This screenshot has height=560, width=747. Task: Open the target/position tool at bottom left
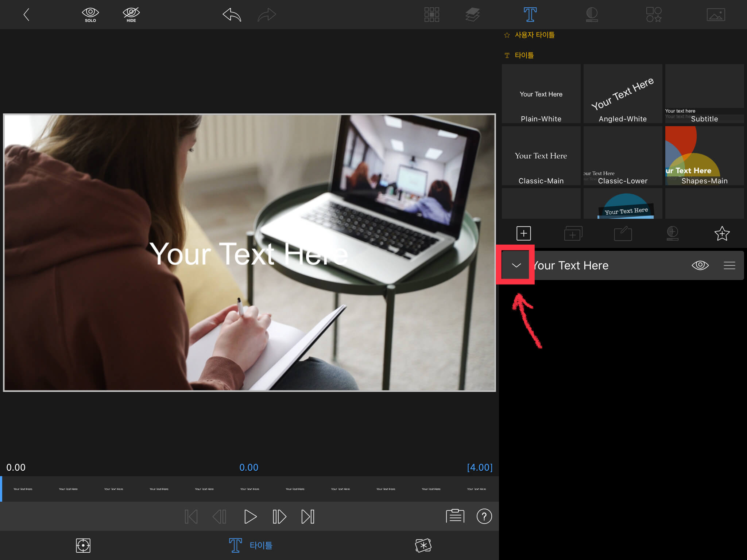point(83,545)
